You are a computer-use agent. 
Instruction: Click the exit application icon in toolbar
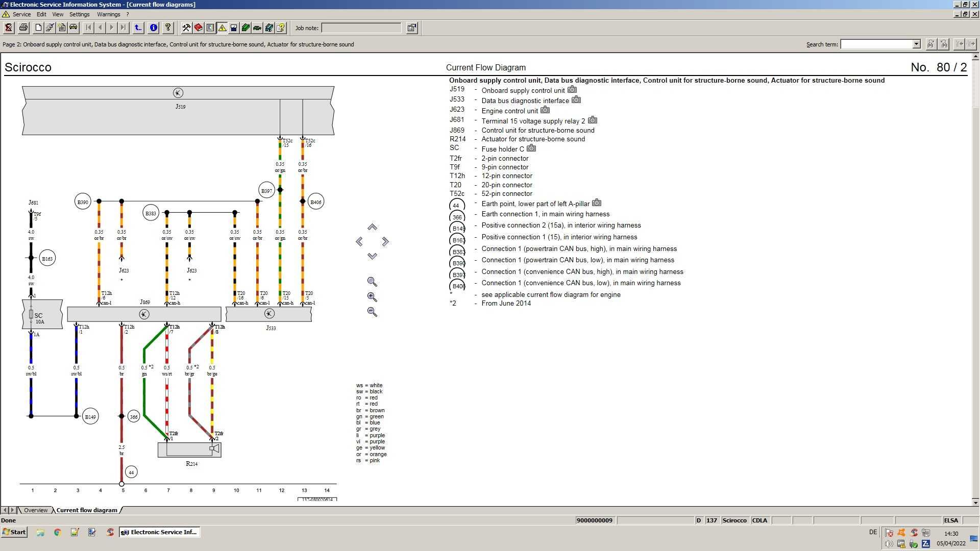pyautogui.click(x=8, y=28)
